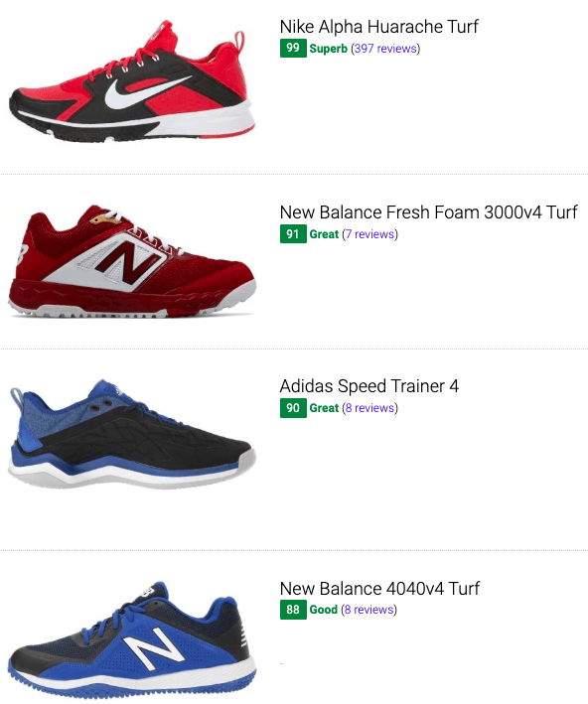Open the 8 reviews link for New Balance 4040v4
Image resolution: width=588 pixels, height=704 pixels.
(x=368, y=610)
